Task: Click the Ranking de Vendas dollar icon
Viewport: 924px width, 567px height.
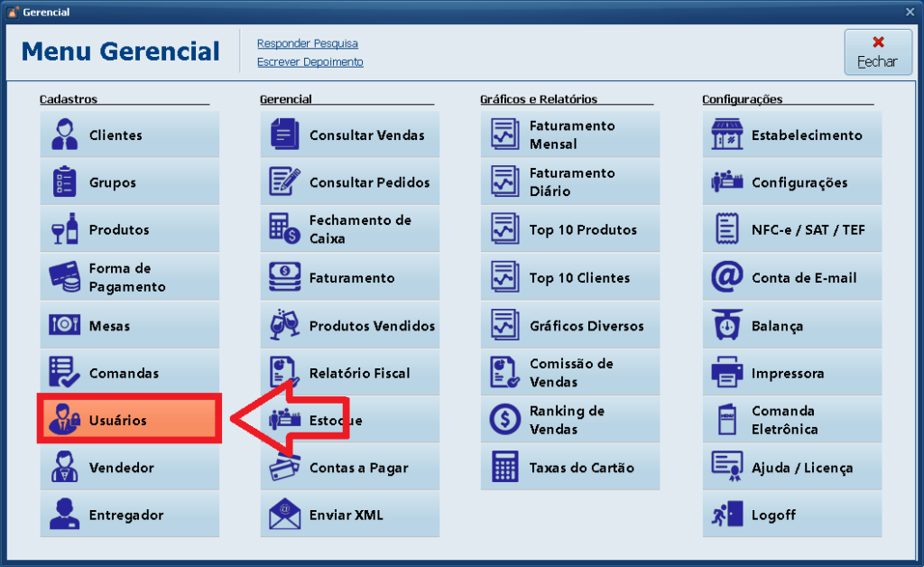Action: tap(504, 419)
